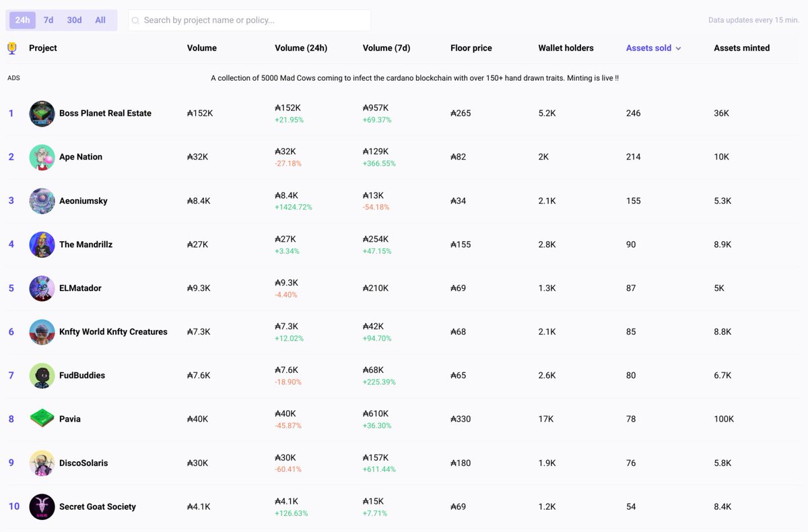Open Knfty World Knfty Creatures link
This screenshot has width=808, height=532.
[x=113, y=332]
